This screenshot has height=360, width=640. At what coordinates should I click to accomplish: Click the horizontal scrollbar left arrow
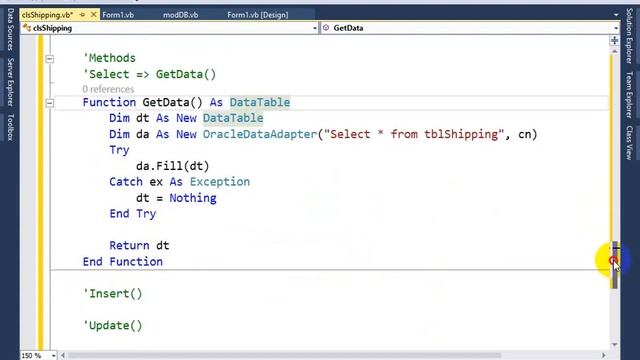click(x=63, y=356)
